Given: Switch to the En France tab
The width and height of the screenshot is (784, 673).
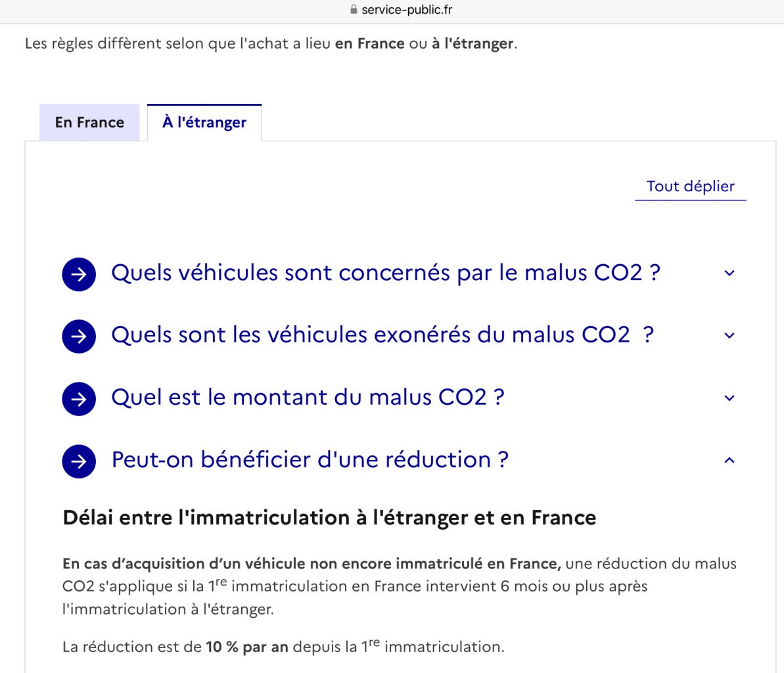Looking at the screenshot, I should [89, 122].
